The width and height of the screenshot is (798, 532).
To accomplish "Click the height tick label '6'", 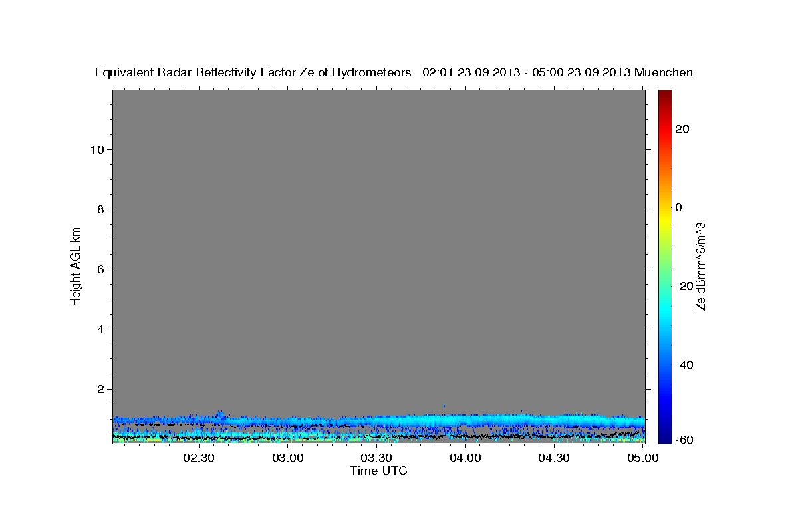I will click(99, 269).
